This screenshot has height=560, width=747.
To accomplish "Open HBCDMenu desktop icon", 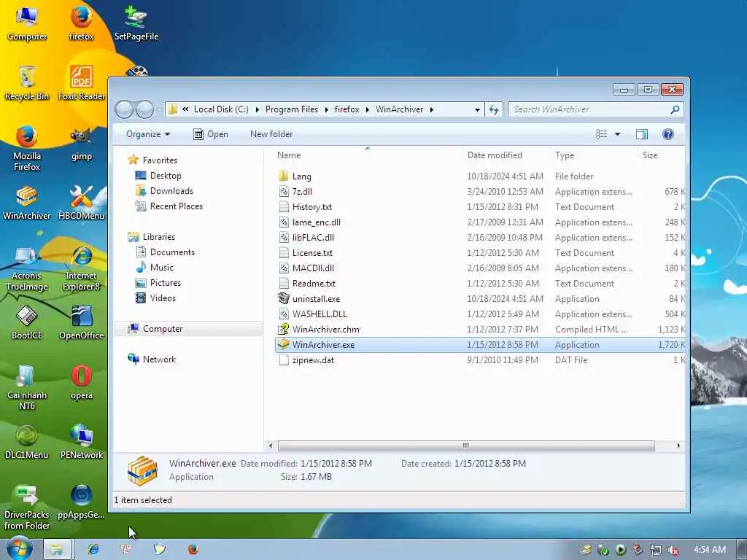I will pyautogui.click(x=82, y=203).
